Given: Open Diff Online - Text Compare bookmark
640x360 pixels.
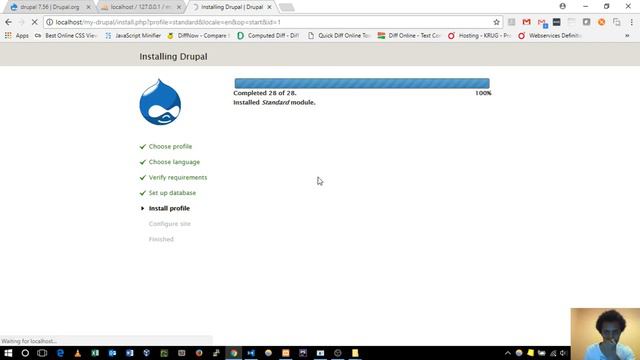Looking at the screenshot, I should (x=409, y=36).
